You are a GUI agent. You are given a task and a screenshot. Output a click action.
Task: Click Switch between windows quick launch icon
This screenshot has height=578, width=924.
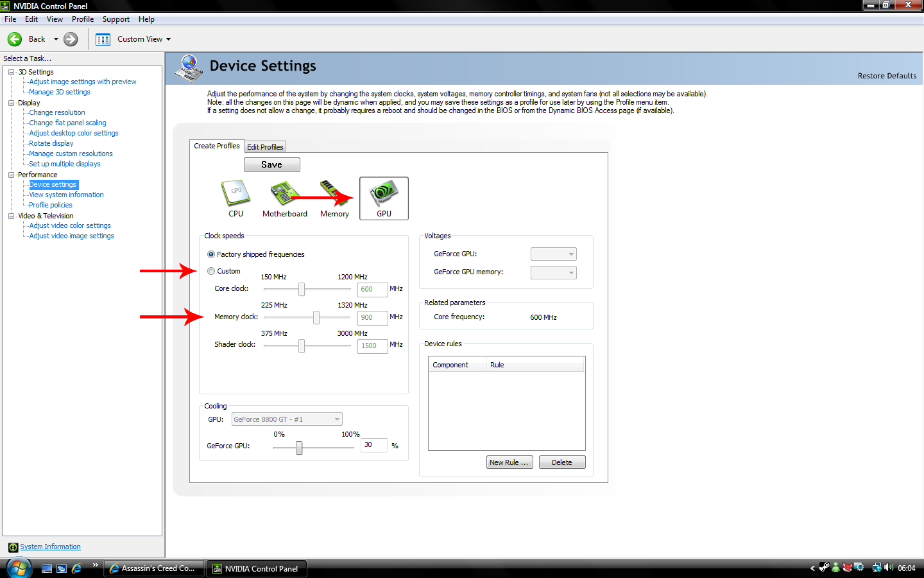[x=62, y=568]
